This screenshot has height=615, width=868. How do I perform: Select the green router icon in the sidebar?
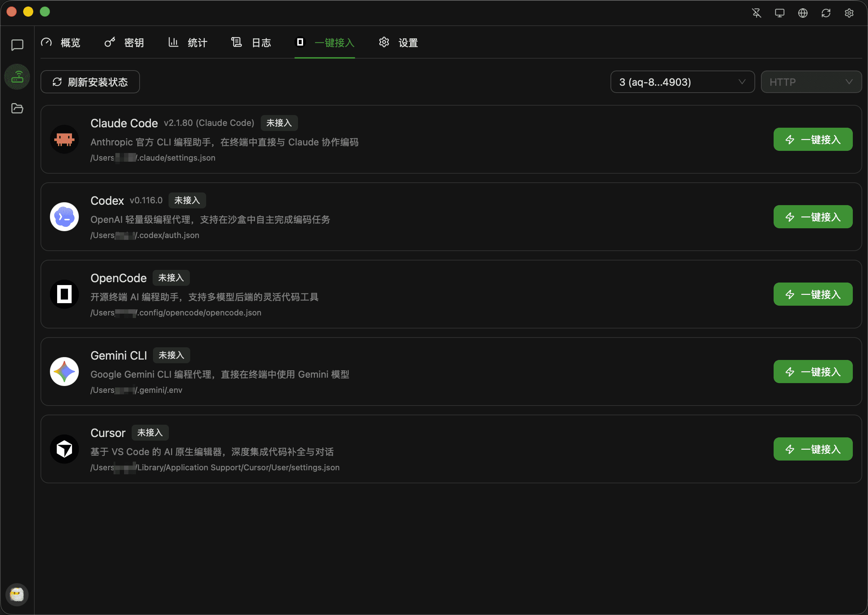(17, 77)
